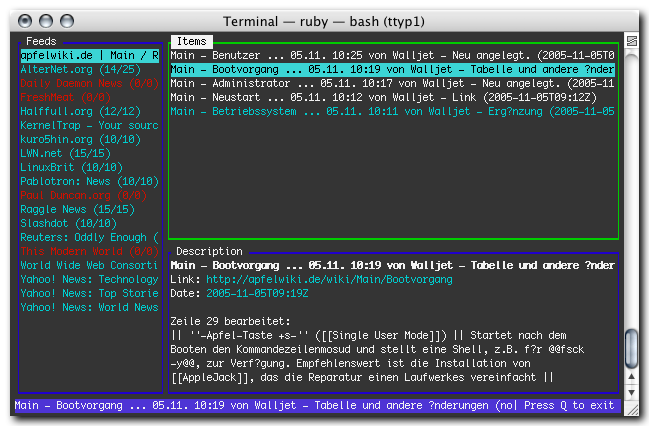Open the Main – Benutzer item
Viewport: 649px width, 426px height.
(392, 55)
